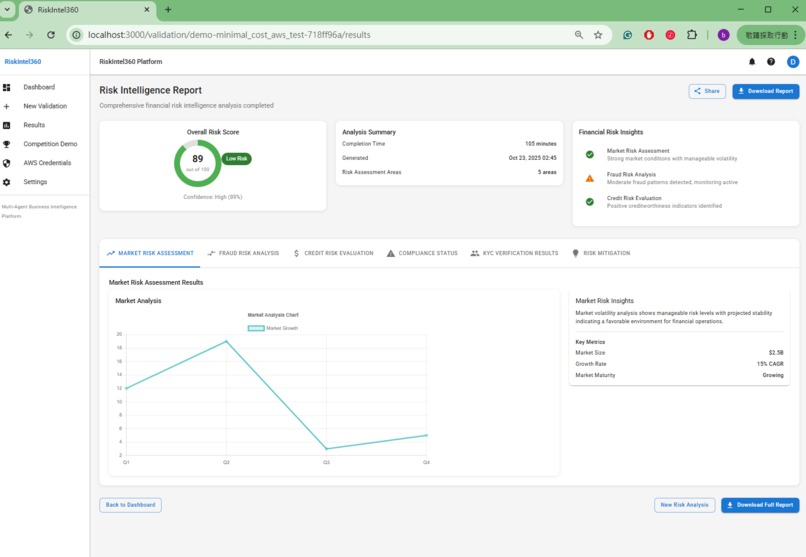Click the address bar URL
The height and width of the screenshot is (557, 806).
(229, 35)
